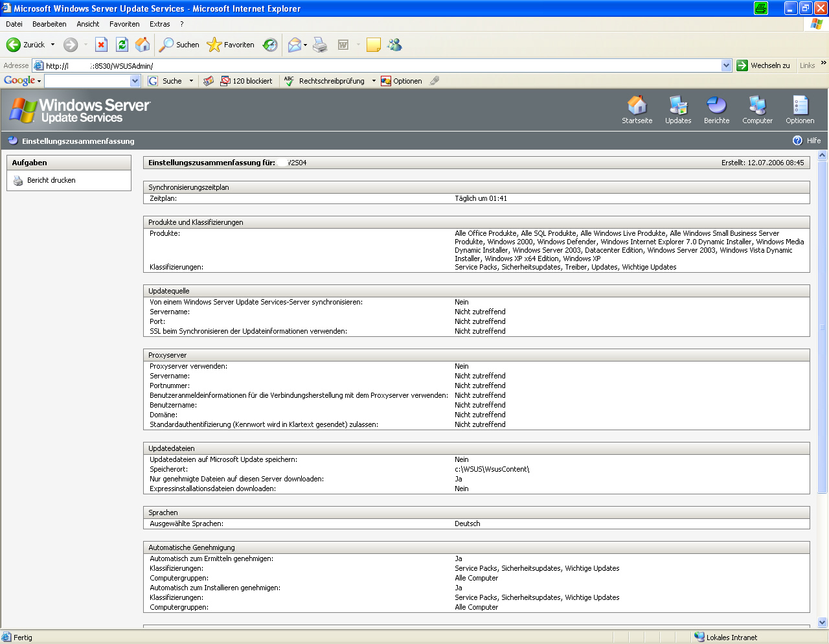829x644 pixels.
Task: Click the 'Erstellt: 12.07.2006 08:45' text
Action: (x=762, y=163)
